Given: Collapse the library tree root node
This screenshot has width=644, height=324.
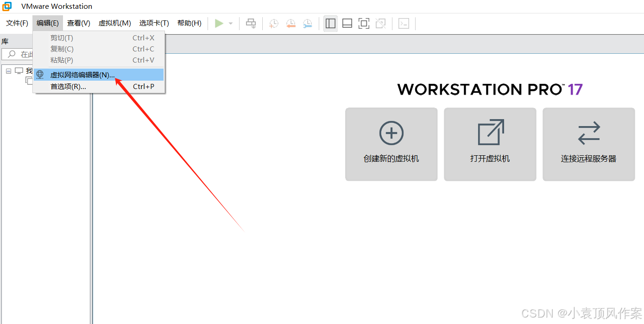Looking at the screenshot, I should coord(8,71).
